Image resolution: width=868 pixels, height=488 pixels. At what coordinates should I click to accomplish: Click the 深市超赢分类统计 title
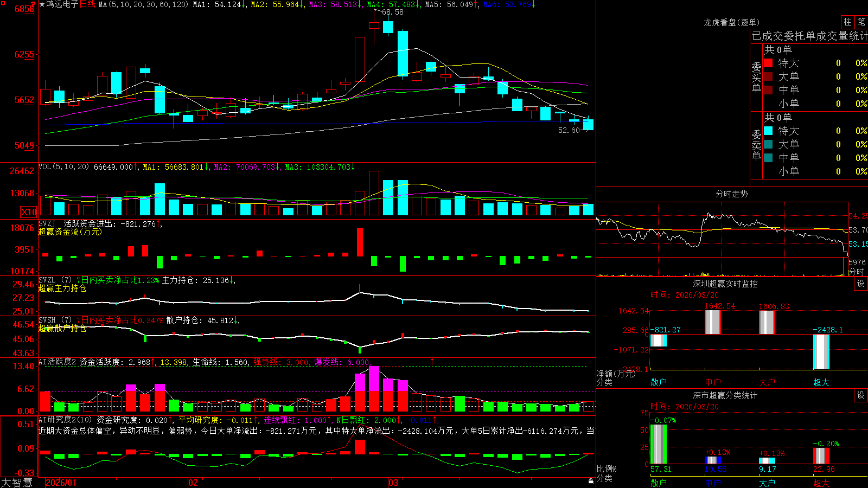point(725,395)
